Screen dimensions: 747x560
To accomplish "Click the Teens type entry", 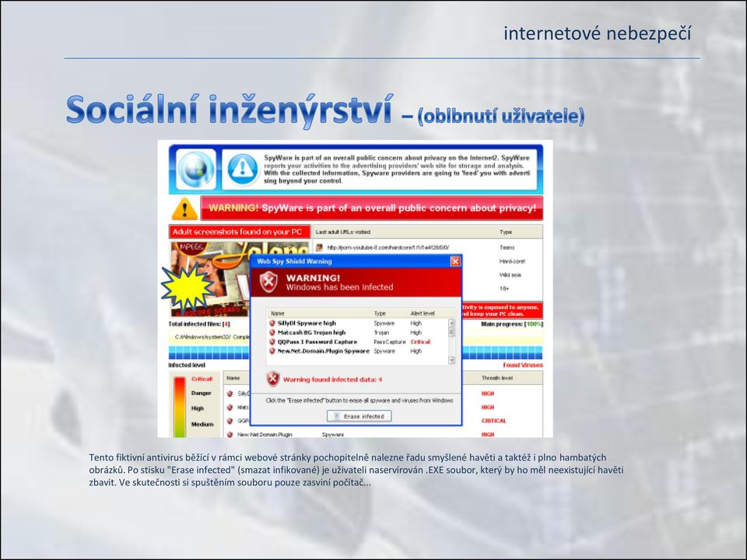I will pos(507,247).
